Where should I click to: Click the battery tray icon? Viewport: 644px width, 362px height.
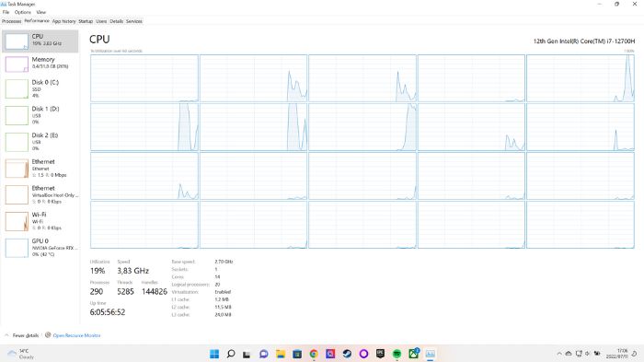tap(597, 354)
